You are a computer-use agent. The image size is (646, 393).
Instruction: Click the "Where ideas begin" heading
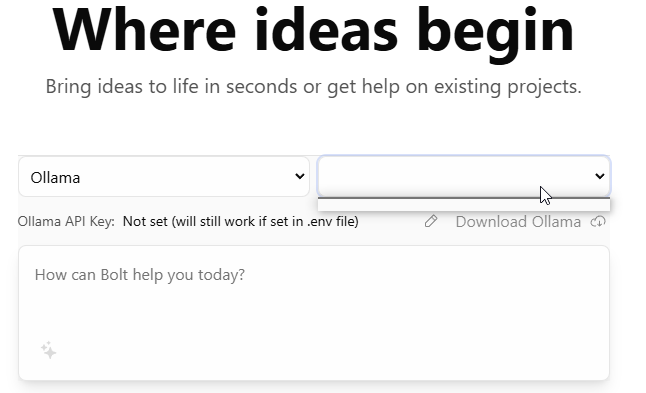[313, 31]
